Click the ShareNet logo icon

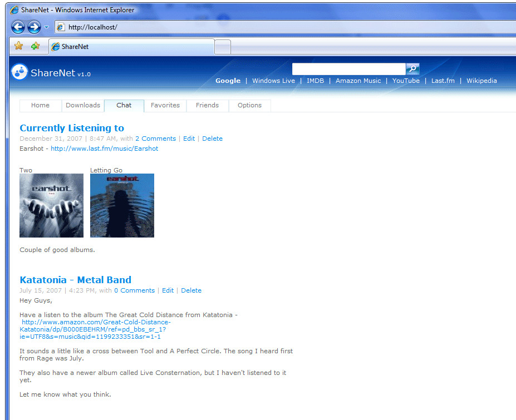point(19,72)
